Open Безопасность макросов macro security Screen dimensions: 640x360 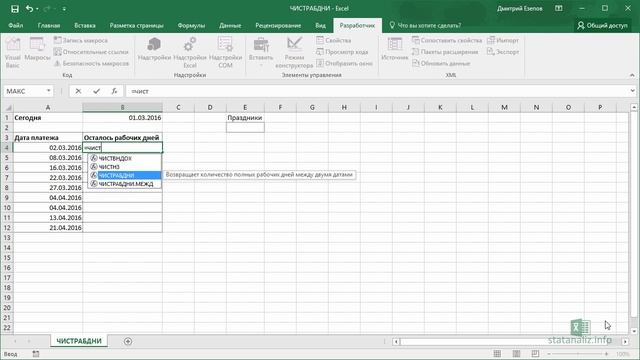91,63
